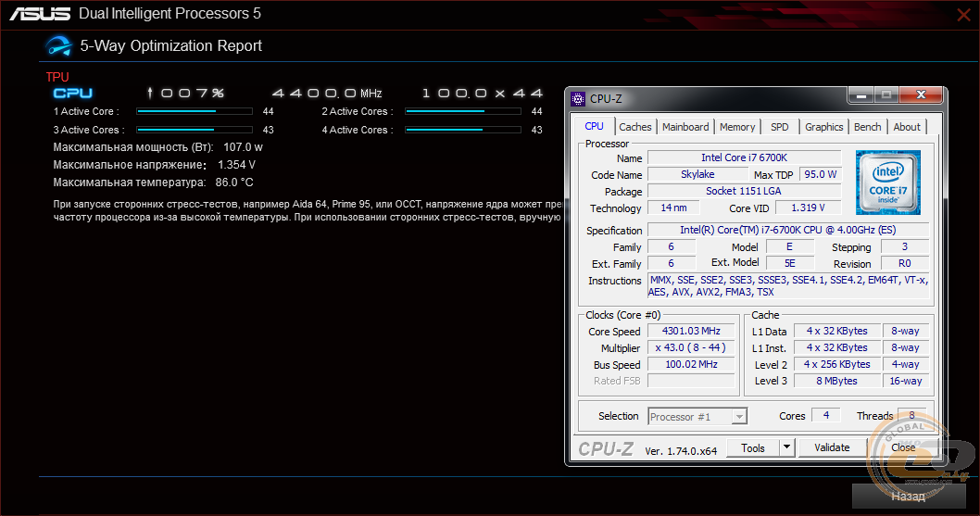The width and height of the screenshot is (980, 516).
Task: Click the Package field Socket 1151 LGA
Action: [745, 192]
